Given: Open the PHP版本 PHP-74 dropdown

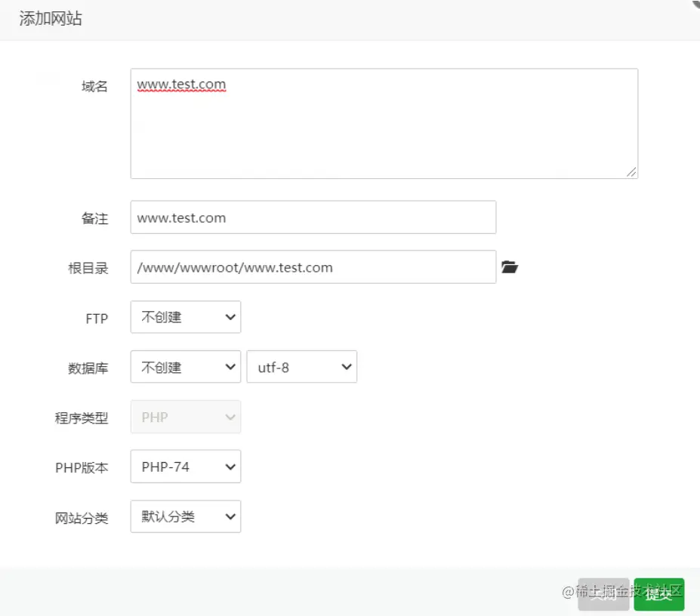Looking at the screenshot, I should coord(186,467).
